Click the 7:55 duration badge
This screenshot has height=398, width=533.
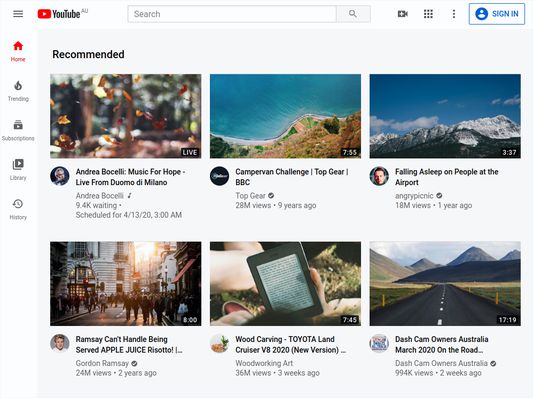(x=349, y=152)
